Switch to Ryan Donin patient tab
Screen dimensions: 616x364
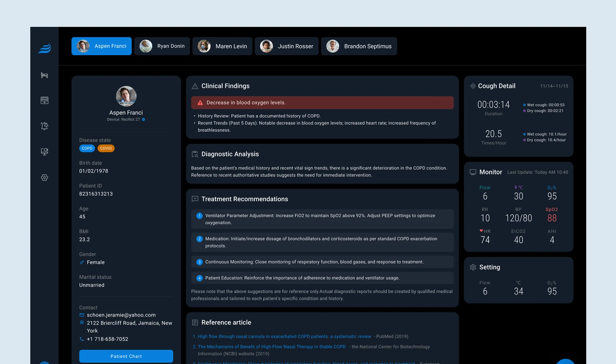coord(162,46)
